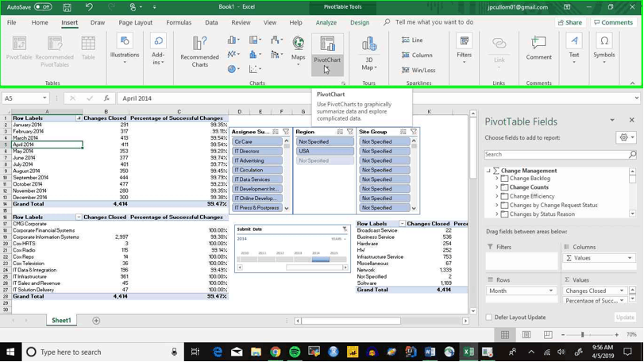Open the Analyze tab
This screenshot has width=644, height=362.
(x=326, y=22)
